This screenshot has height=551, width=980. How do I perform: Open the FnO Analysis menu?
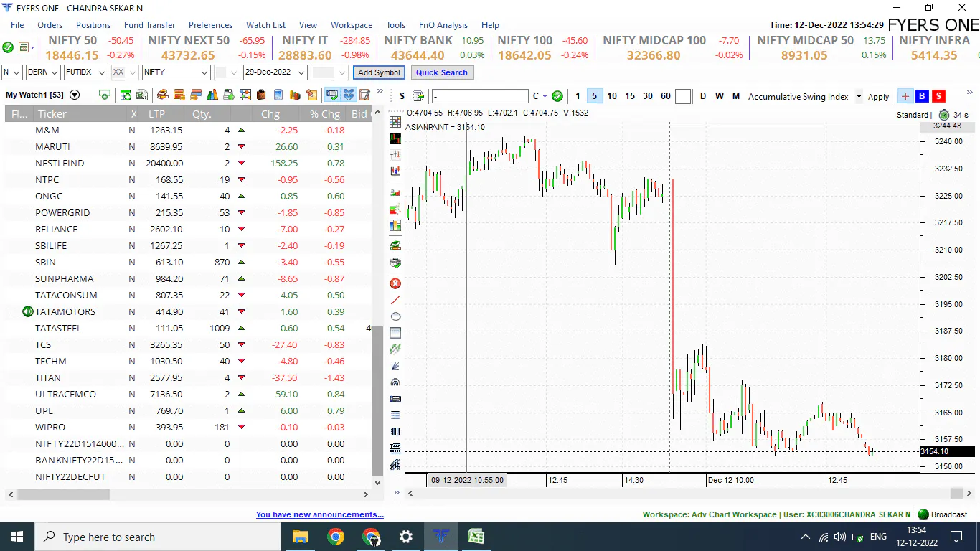[x=443, y=24]
